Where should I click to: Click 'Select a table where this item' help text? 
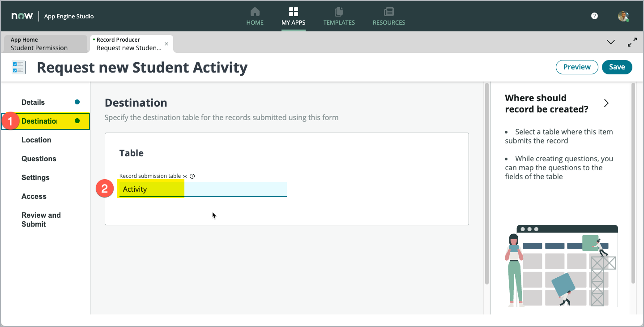pyautogui.click(x=559, y=136)
